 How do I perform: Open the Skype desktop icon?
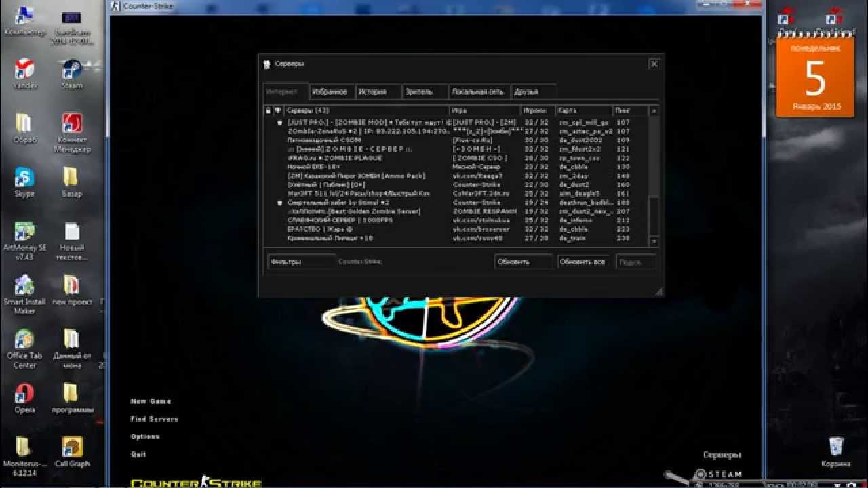pyautogui.click(x=24, y=182)
